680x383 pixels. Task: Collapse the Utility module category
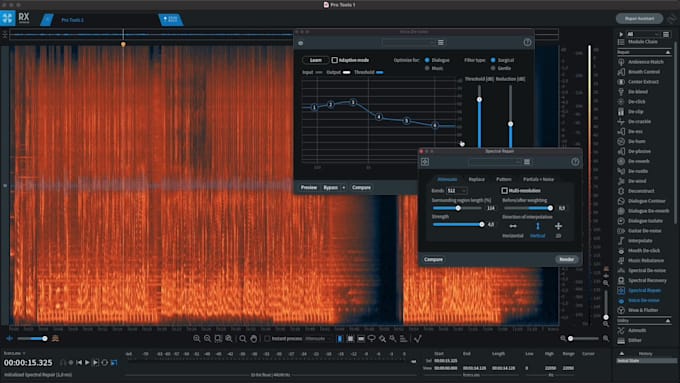coord(668,321)
